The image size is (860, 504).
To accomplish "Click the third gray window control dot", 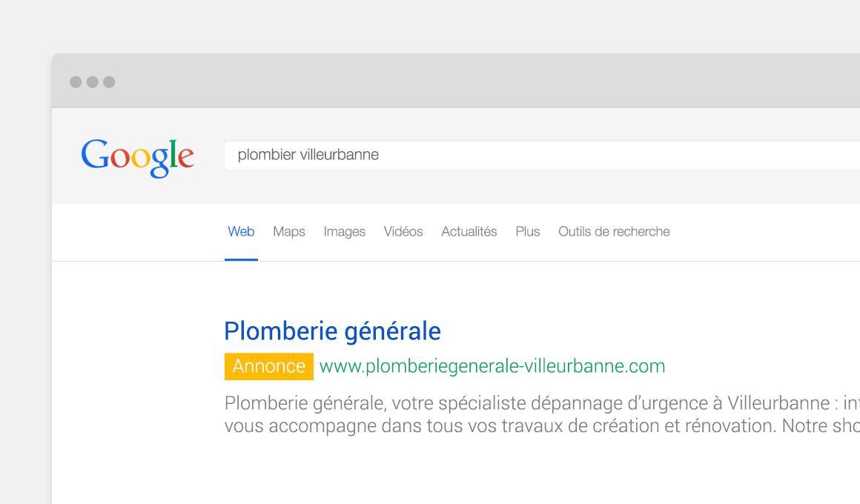I will tap(109, 82).
